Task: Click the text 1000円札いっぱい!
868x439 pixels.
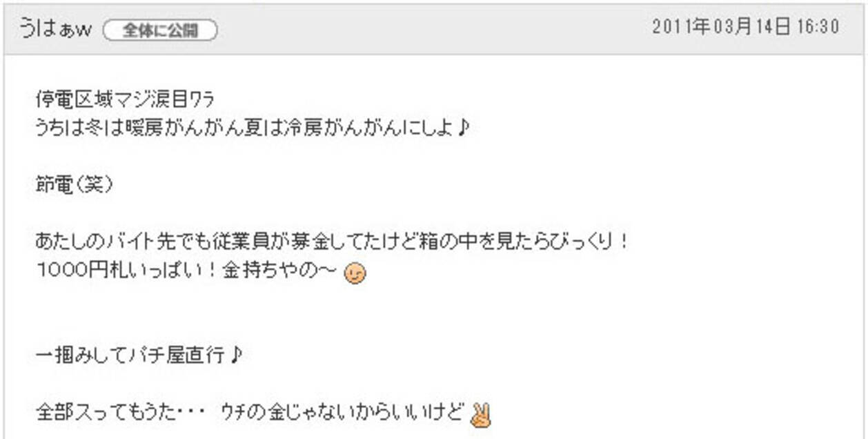Action: tap(127, 273)
